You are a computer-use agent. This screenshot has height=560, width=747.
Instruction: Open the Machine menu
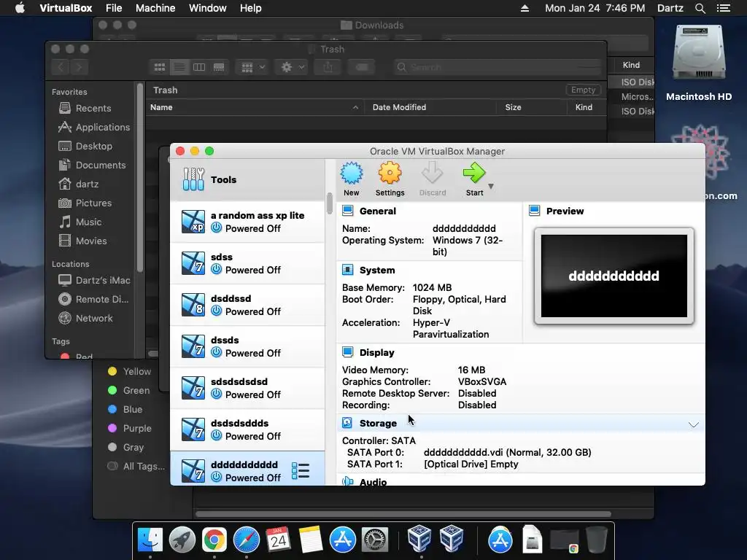[155, 8]
